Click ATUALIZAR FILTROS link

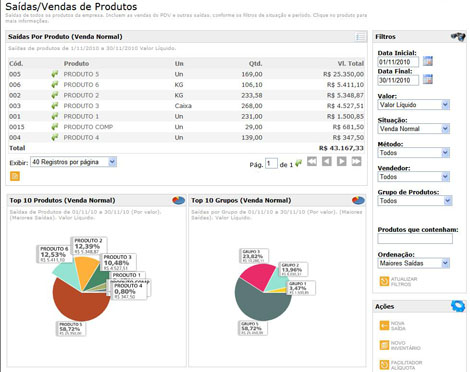pyautogui.click(x=404, y=282)
